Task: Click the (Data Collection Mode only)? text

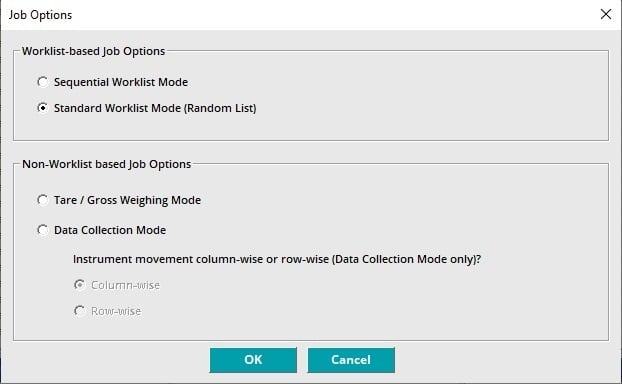Action: pos(406,259)
